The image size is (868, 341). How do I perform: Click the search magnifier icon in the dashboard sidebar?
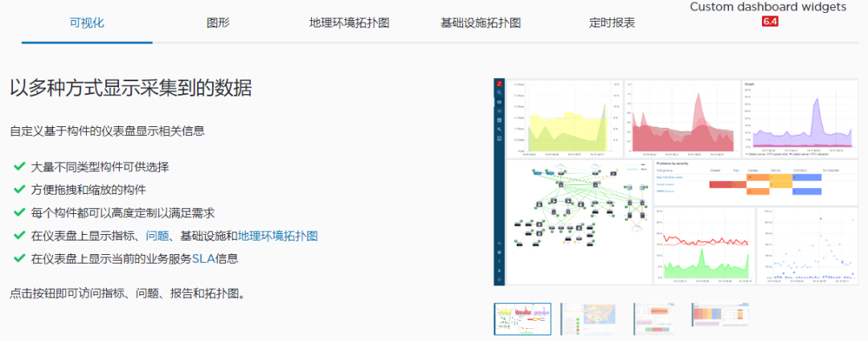499,92
